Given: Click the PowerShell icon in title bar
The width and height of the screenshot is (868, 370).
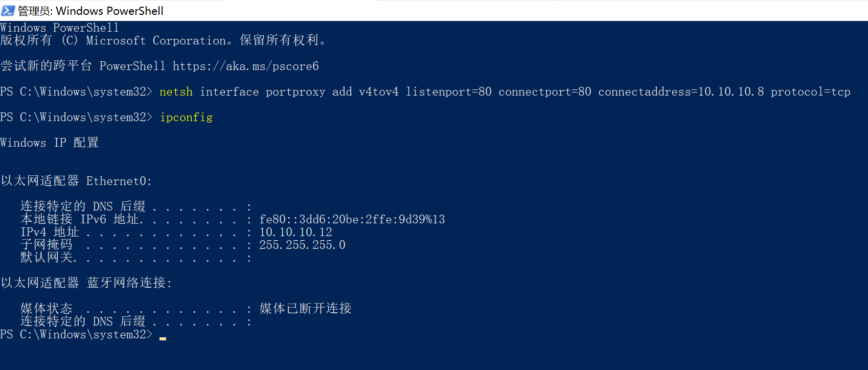Looking at the screenshot, I should tap(8, 10).
